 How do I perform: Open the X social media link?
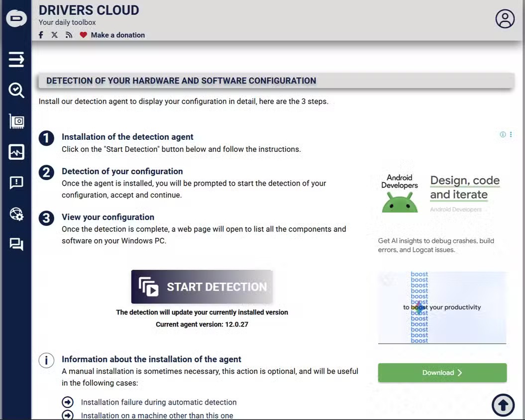point(55,35)
